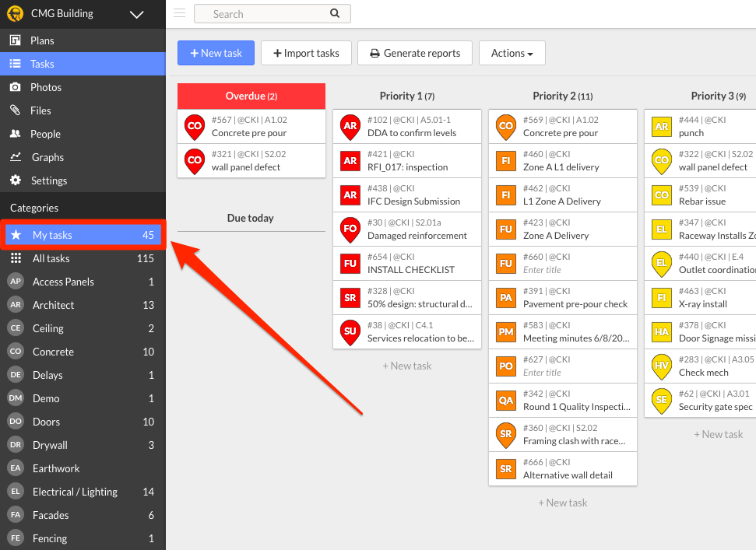Click the AR badge on IFC Design Submission
The height and width of the screenshot is (550, 756).
coord(350,195)
